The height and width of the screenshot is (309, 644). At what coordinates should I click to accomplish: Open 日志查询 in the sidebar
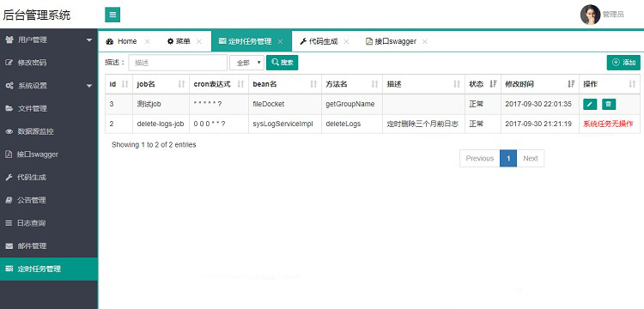(x=49, y=223)
